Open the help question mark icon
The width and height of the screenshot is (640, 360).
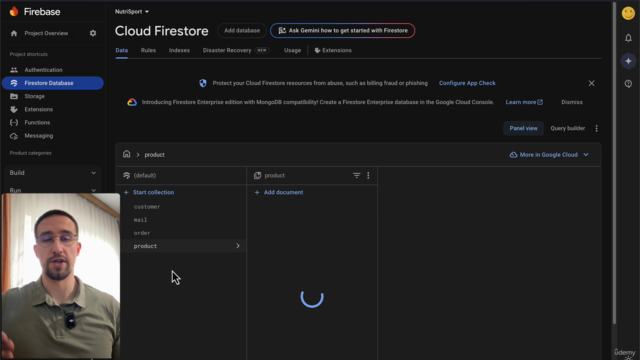pyautogui.click(x=628, y=84)
